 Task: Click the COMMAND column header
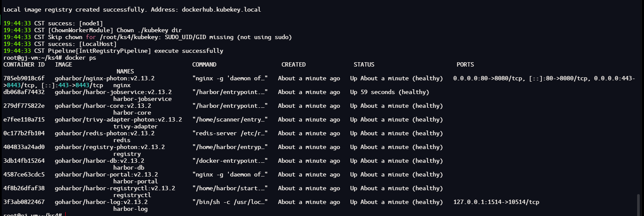[x=204, y=64]
